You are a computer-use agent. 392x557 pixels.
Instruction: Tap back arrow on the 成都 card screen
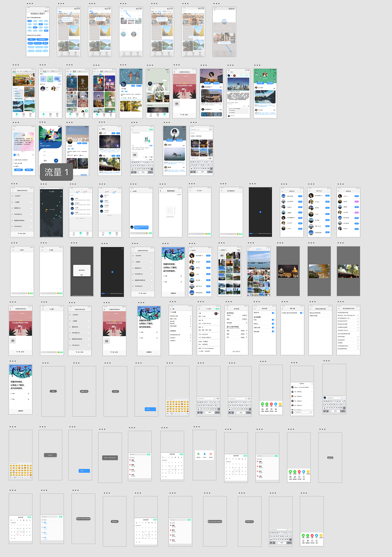pos(14,129)
